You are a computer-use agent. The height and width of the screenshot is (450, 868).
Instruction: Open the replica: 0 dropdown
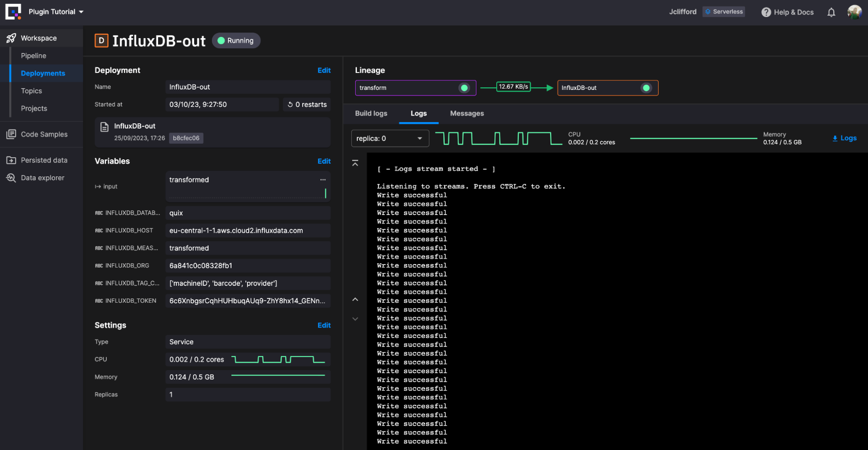pos(390,139)
